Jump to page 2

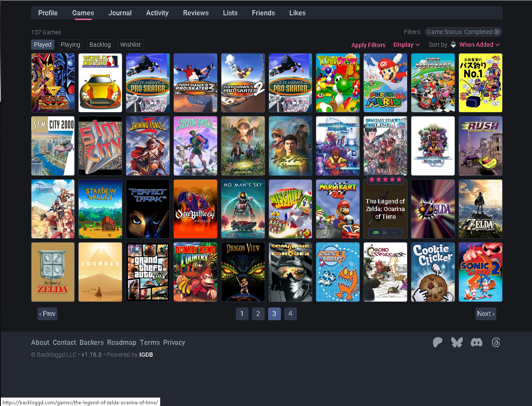tap(258, 314)
